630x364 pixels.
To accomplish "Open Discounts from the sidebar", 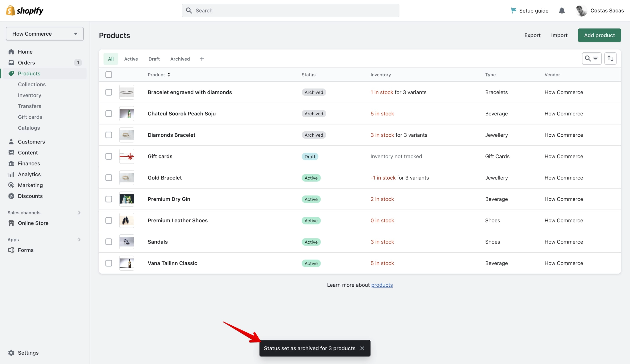I will pos(30,196).
